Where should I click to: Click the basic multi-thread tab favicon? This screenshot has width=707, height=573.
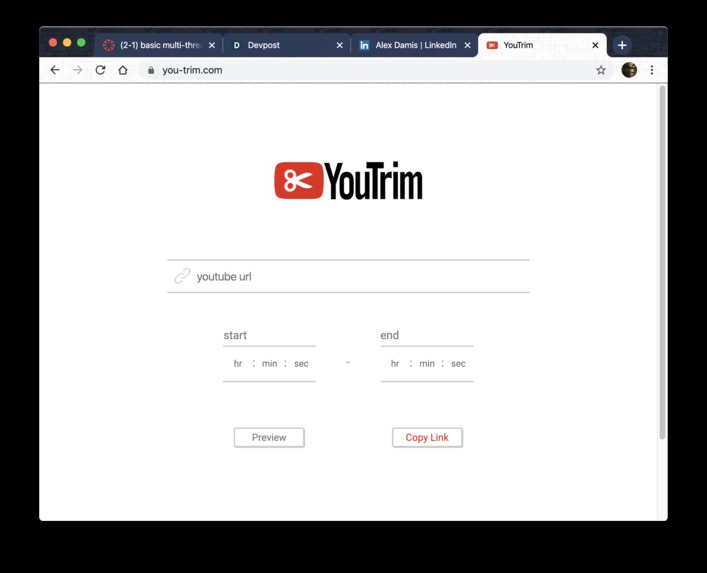(x=109, y=45)
